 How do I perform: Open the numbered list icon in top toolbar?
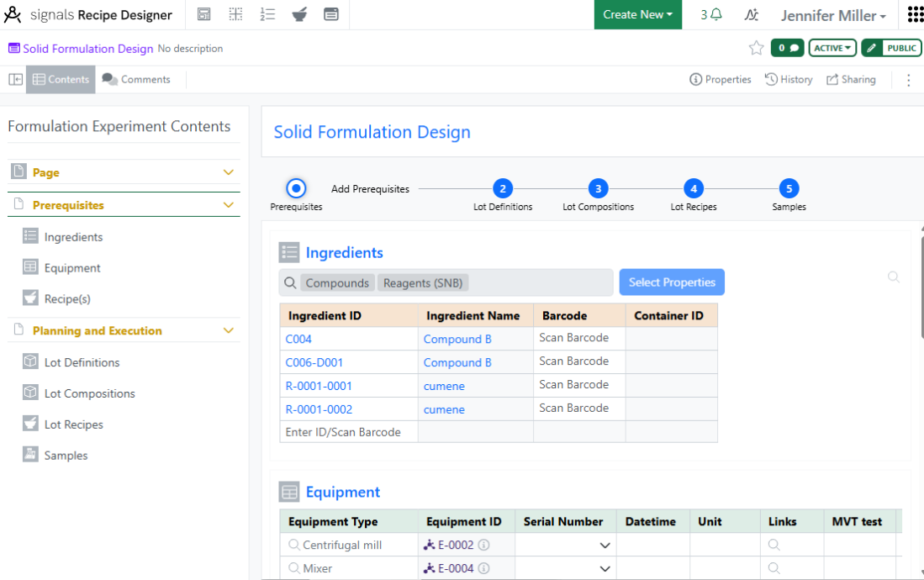pyautogui.click(x=267, y=14)
